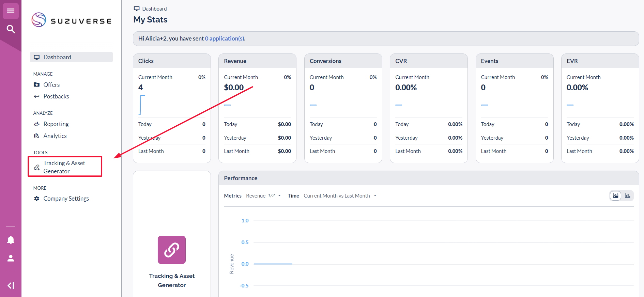Open notifications bell icon
Image resolution: width=644 pixels, height=297 pixels.
[11, 240]
